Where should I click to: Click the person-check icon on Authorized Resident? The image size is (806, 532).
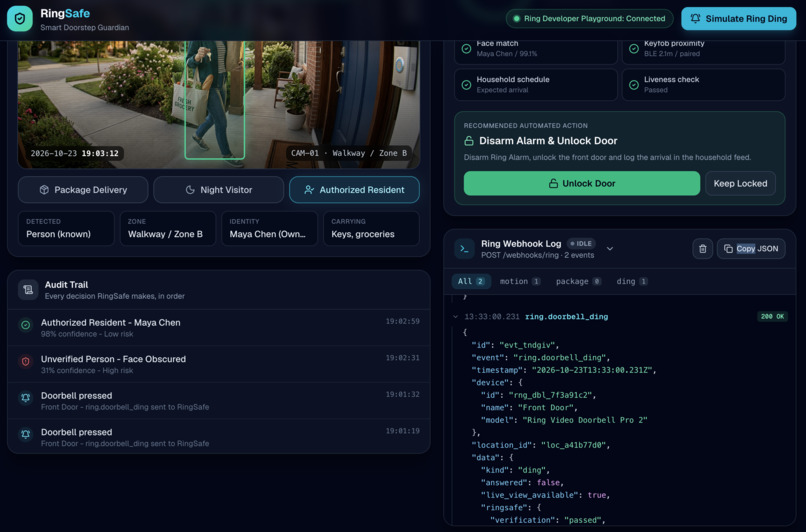click(x=309, y=190)
